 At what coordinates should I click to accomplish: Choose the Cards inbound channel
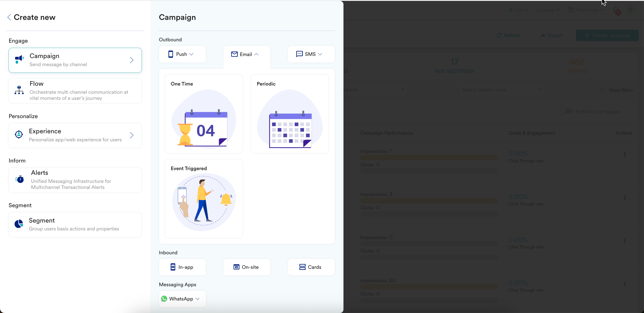[x=311, y=267]
